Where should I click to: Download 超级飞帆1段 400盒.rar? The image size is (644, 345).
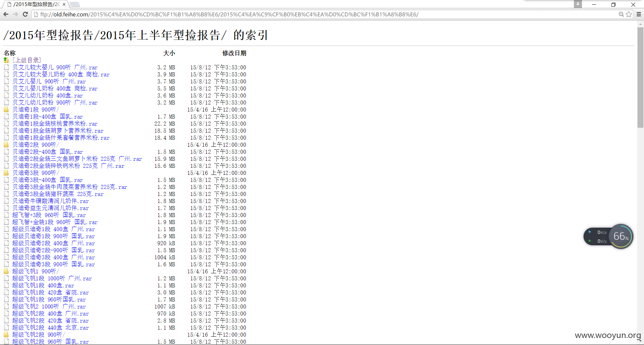43,285
